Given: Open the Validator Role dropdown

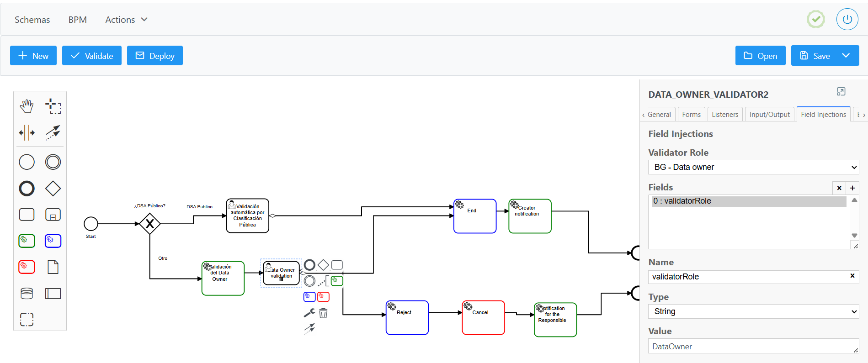Looking at the screenshot, I should [753, 167].
